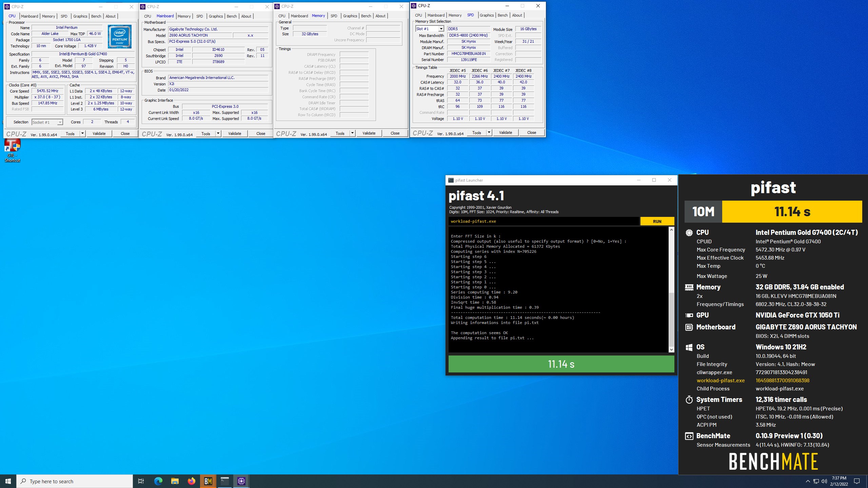Click the taskbar clock showing 7:37 PM
This screenshot has height=488, width=868.
(x=839, y=481)
